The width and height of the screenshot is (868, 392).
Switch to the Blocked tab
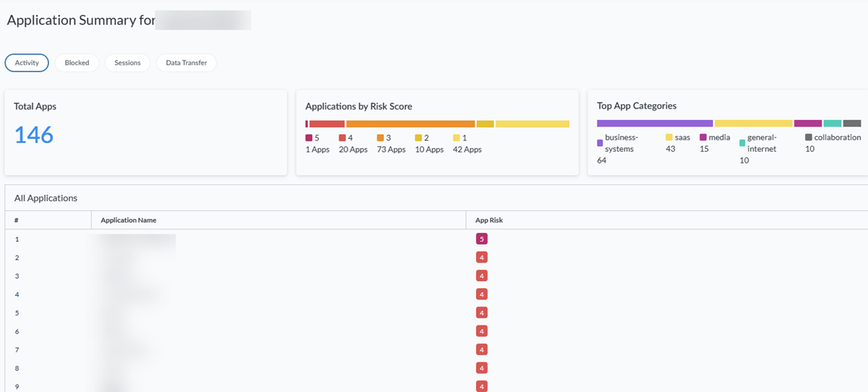77,63
